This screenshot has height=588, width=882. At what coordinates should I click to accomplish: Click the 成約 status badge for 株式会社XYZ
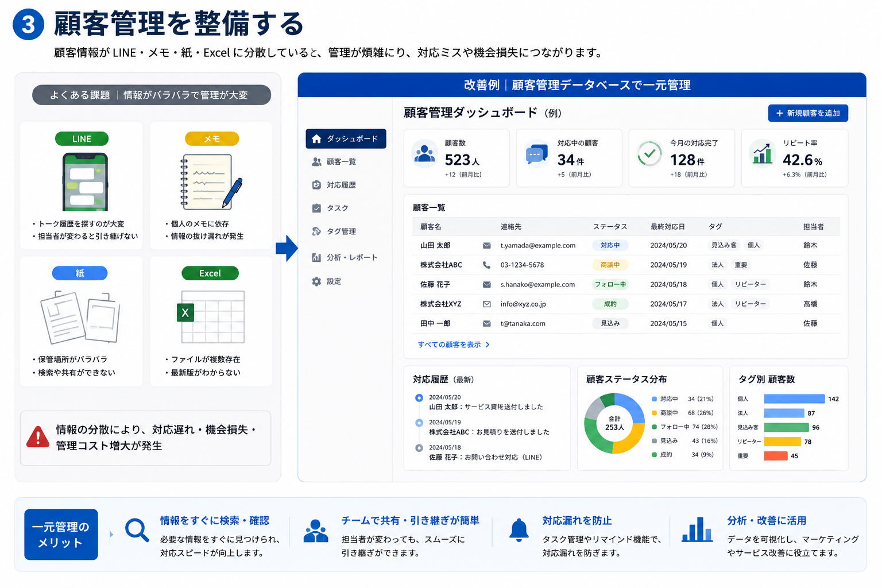[610, 304]
